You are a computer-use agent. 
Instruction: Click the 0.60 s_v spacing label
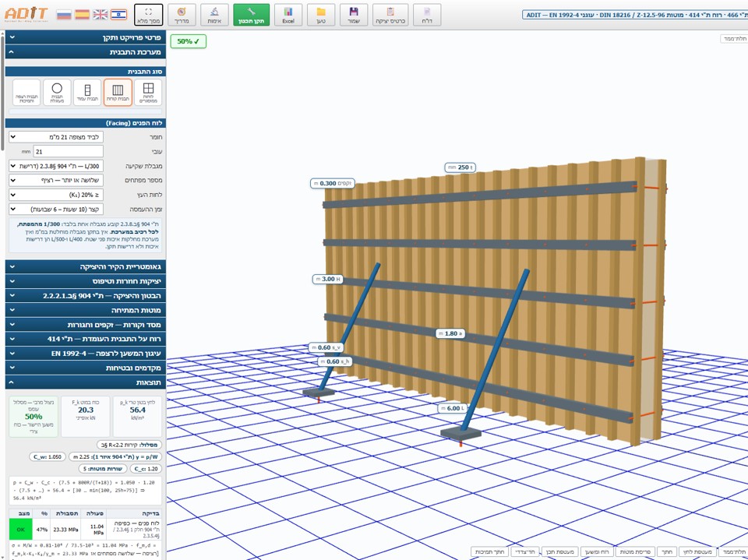326,347
